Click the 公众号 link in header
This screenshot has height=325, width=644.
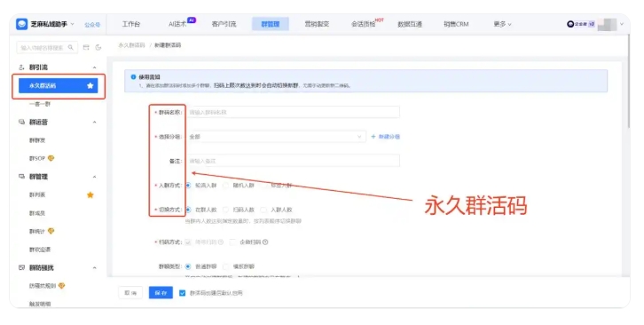coord(92,25)
